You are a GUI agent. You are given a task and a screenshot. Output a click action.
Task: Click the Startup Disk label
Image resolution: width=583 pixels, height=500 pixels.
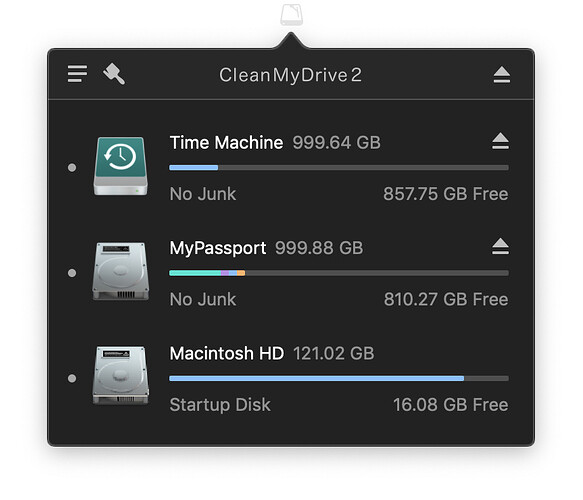point(220,405)
